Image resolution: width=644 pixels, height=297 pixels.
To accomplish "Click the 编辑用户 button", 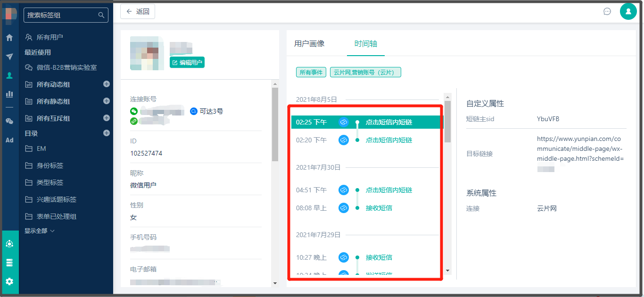I will [x=187, y=62].
